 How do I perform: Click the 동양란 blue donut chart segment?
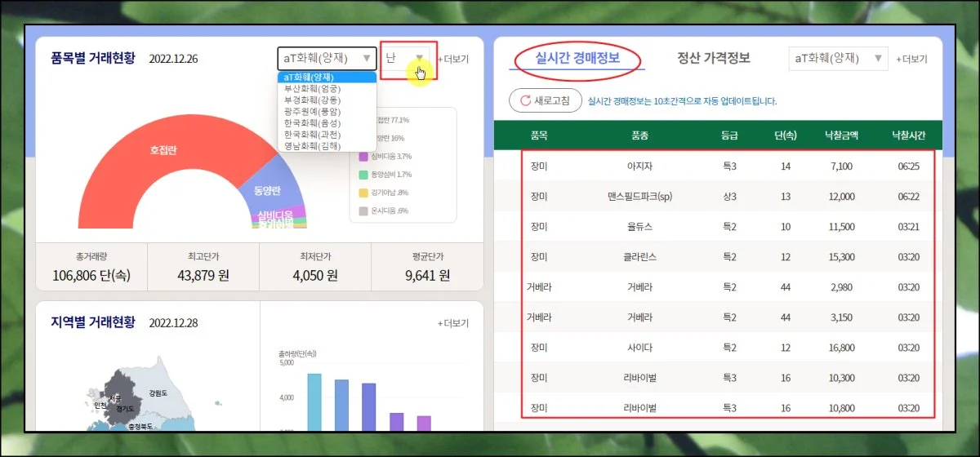pos(268,191)
